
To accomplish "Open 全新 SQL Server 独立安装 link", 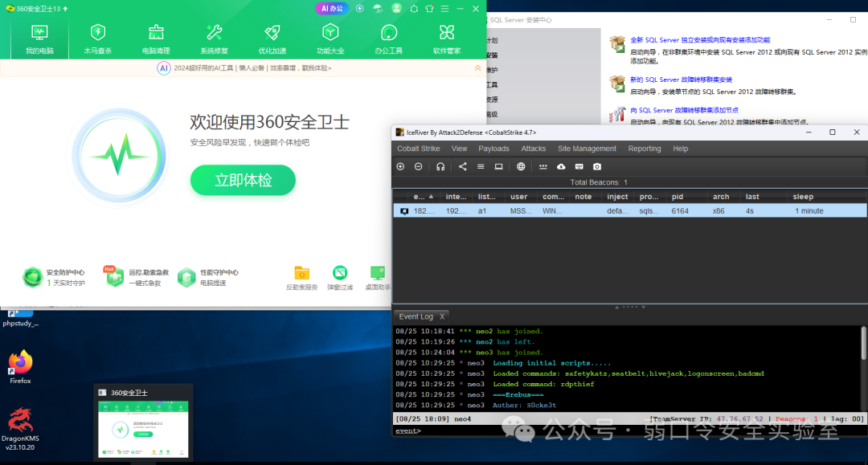I will 700,40.
